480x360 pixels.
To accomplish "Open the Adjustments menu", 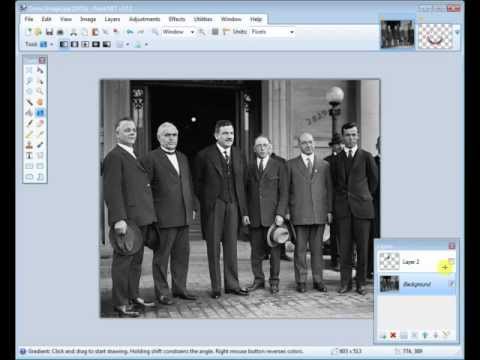I will (x=144, y=19).
